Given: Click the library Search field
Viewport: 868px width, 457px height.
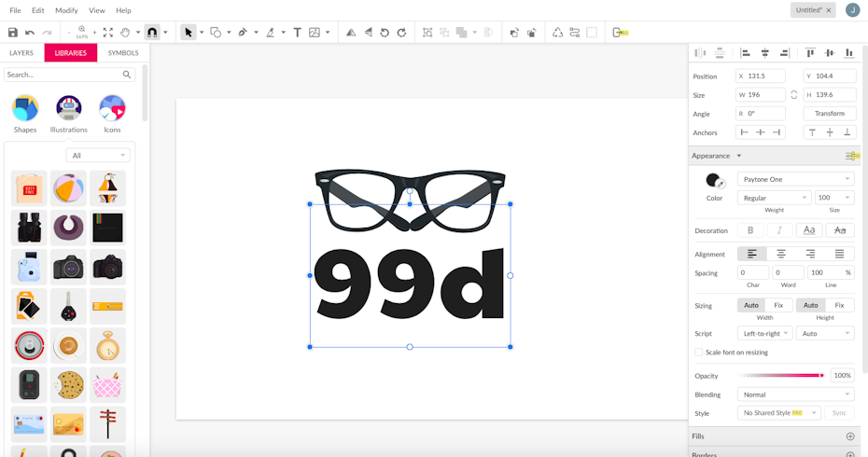Looking at the screenshot, I should pyautogui.click(x=63, y=75).
